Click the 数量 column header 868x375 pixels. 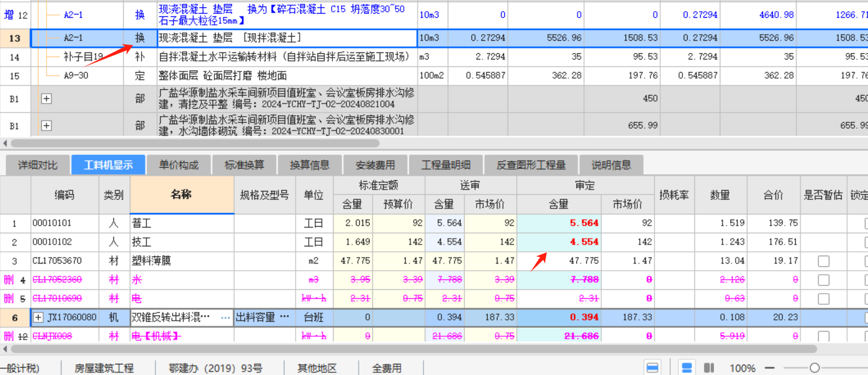pyautogui.click(x=721, y=195)
